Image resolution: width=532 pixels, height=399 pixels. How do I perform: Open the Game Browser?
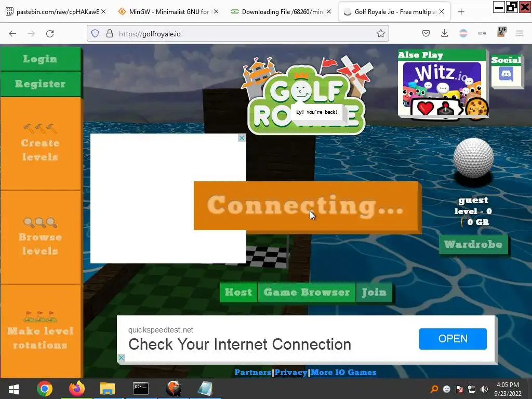click(307, 292)
